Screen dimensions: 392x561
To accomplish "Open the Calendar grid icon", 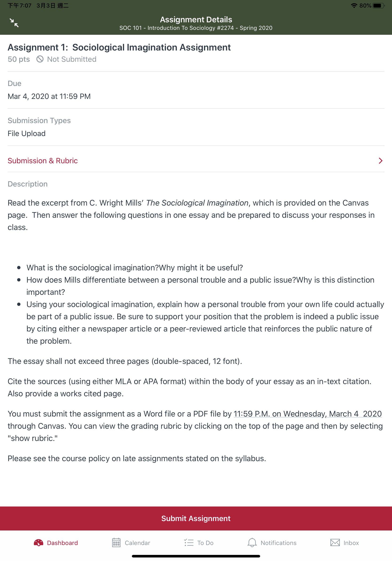I will (116, 543).
